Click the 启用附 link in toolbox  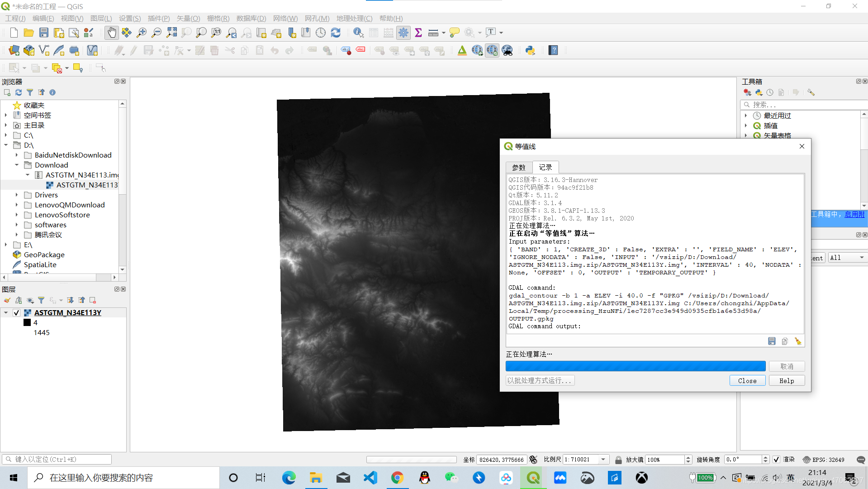click(854, 214)
